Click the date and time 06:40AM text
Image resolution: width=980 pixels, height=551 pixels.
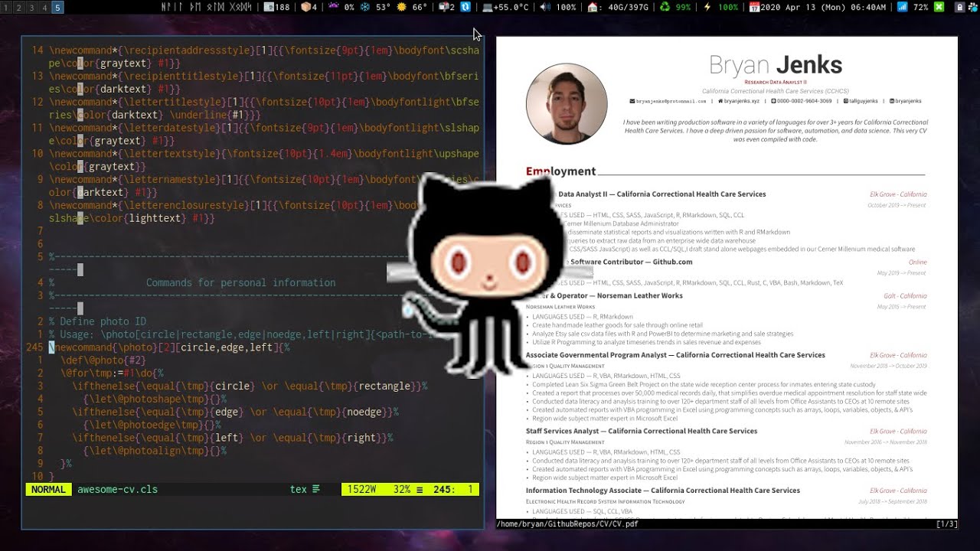823,7
